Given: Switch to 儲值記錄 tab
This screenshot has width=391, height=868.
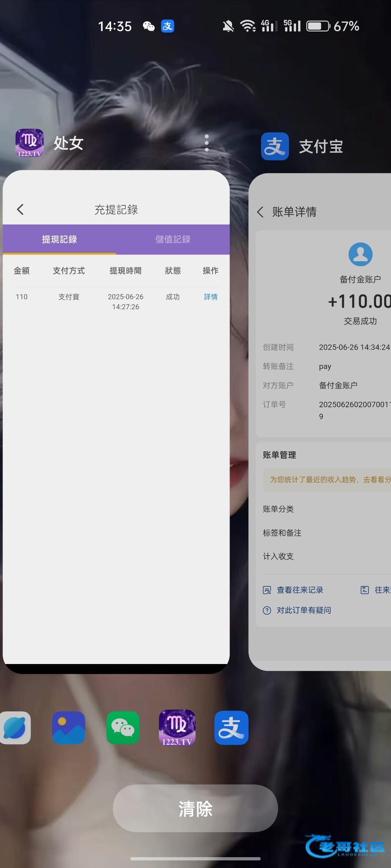Looking at the screenshot, I should pyautogui.click(x=173, y=239).
